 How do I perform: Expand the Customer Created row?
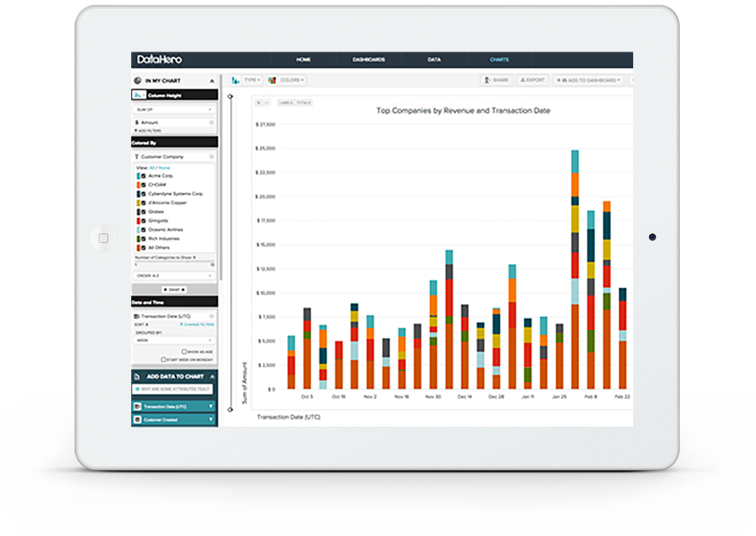[211, 420]
